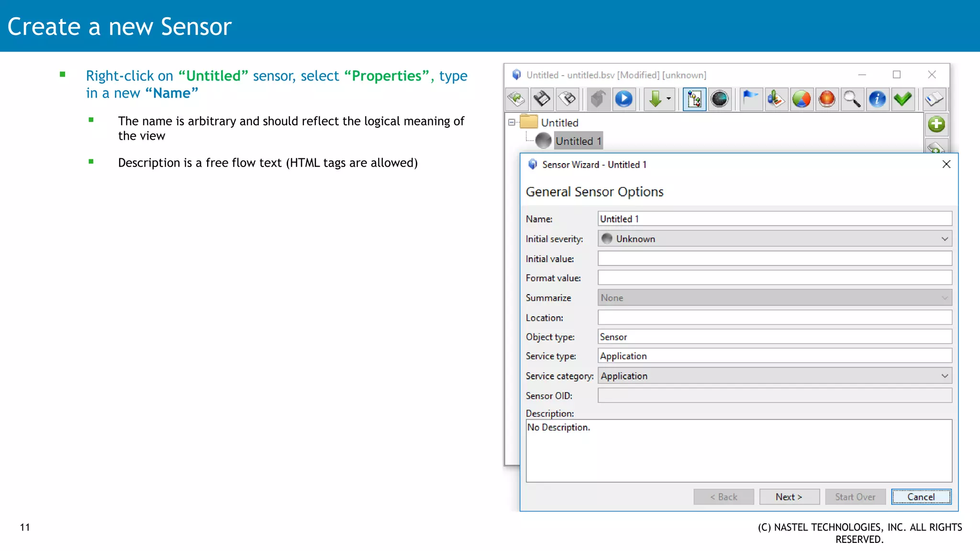Viewport: 980px width, 551px height.
Task: Click the red alarm light icon
Action: click(826, 99)
